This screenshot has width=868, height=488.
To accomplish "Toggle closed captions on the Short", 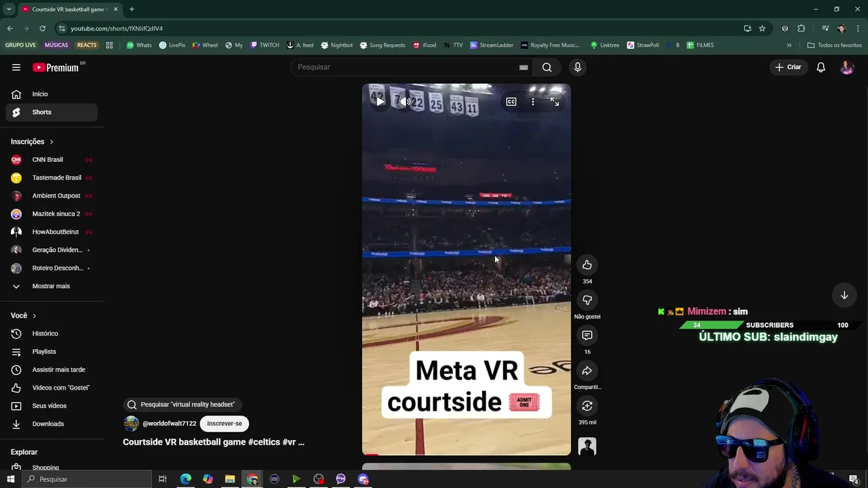I will (511, 102).
